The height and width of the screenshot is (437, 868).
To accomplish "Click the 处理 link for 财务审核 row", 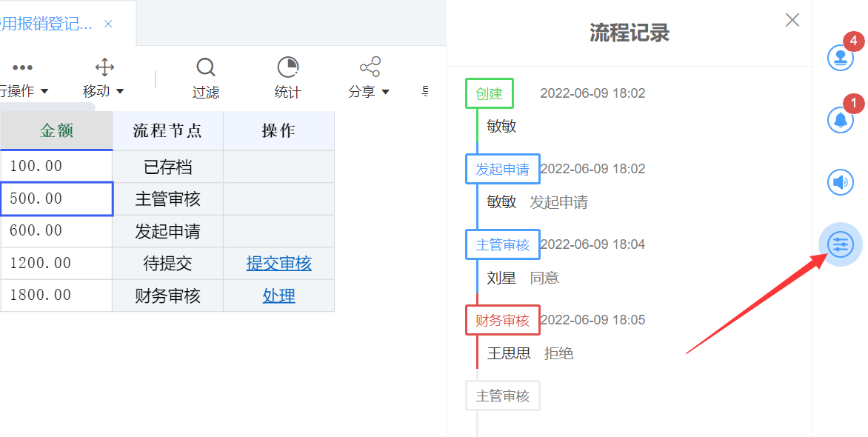I will (278, 295).
